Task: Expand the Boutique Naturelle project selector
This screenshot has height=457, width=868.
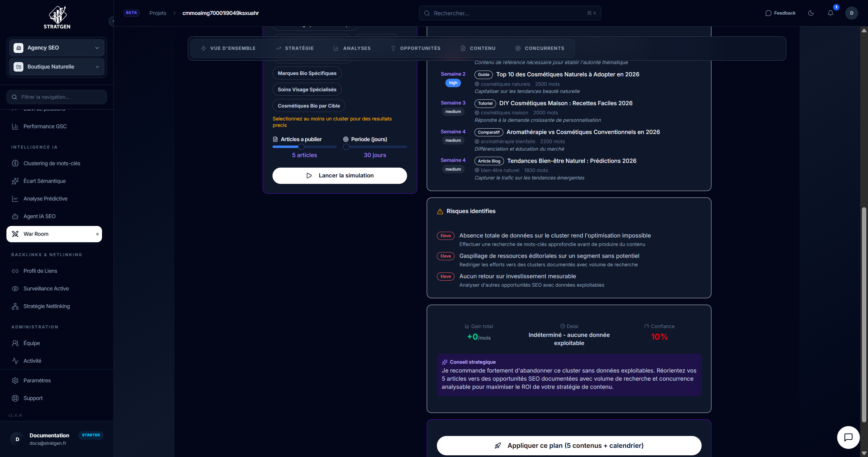Action: click(x=56, y=66)
